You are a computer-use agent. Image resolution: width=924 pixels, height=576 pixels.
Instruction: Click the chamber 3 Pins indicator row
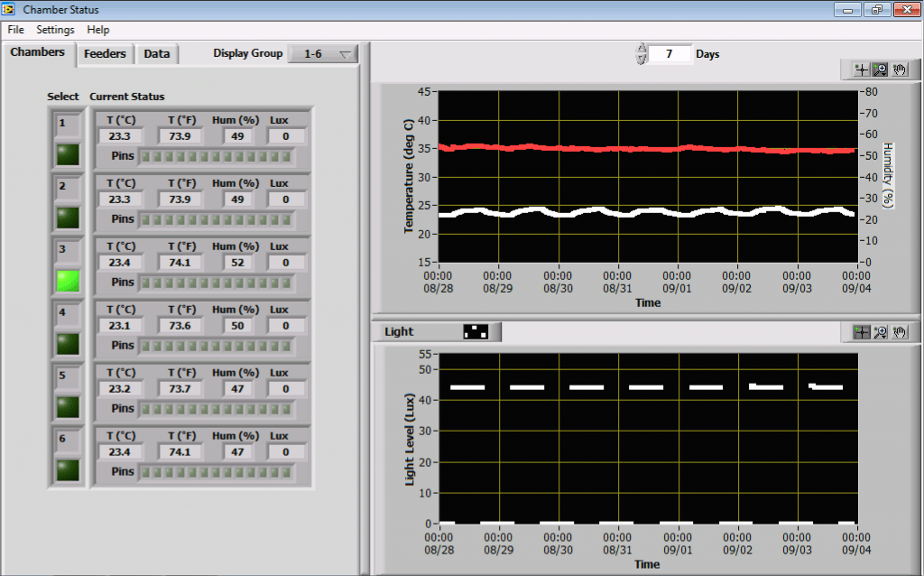click(x=217, y=283)
